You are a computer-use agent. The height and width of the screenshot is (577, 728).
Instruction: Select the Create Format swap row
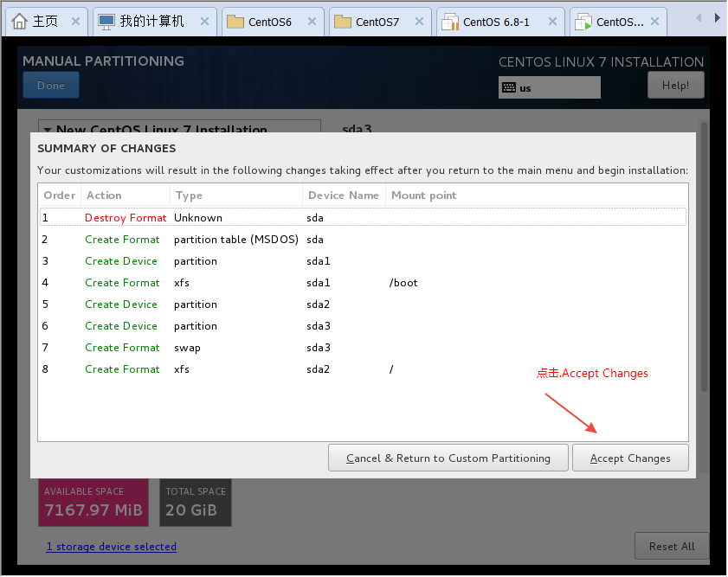pyautogui.click(x=363, y=348)
